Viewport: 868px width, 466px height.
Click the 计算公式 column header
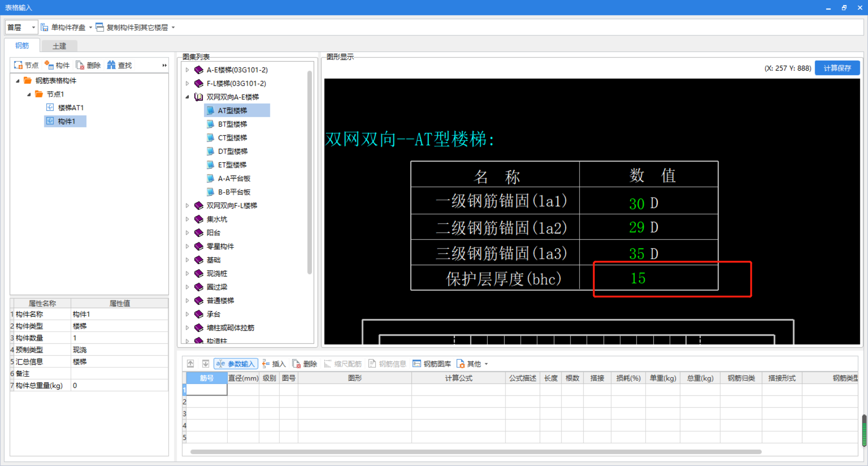(458, 378)
